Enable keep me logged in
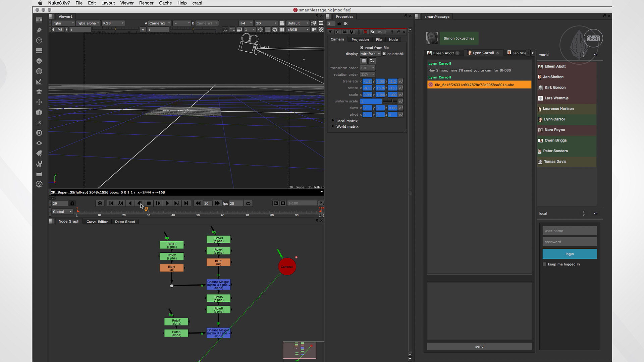The image size is (644, 362). [545, 264]
